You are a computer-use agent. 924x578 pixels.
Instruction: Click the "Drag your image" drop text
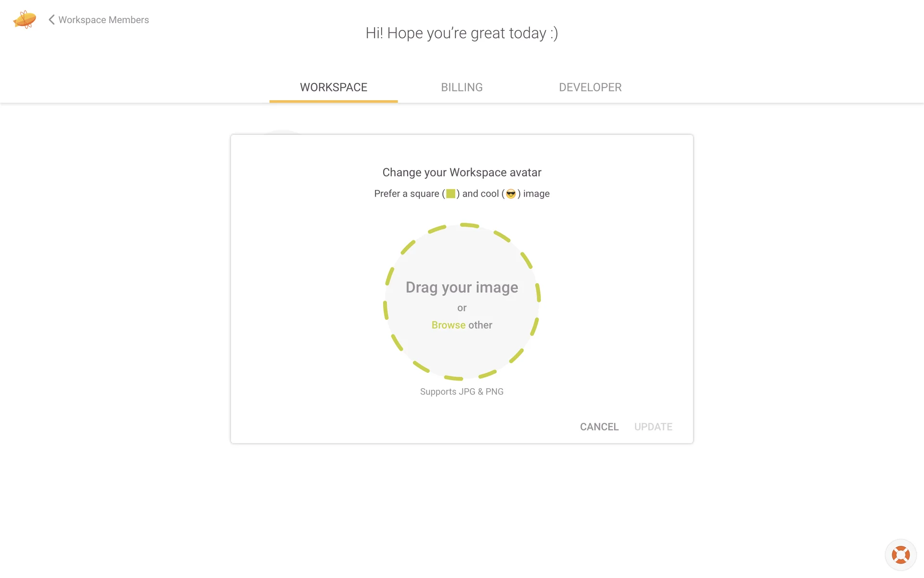[x=462, y=287]
